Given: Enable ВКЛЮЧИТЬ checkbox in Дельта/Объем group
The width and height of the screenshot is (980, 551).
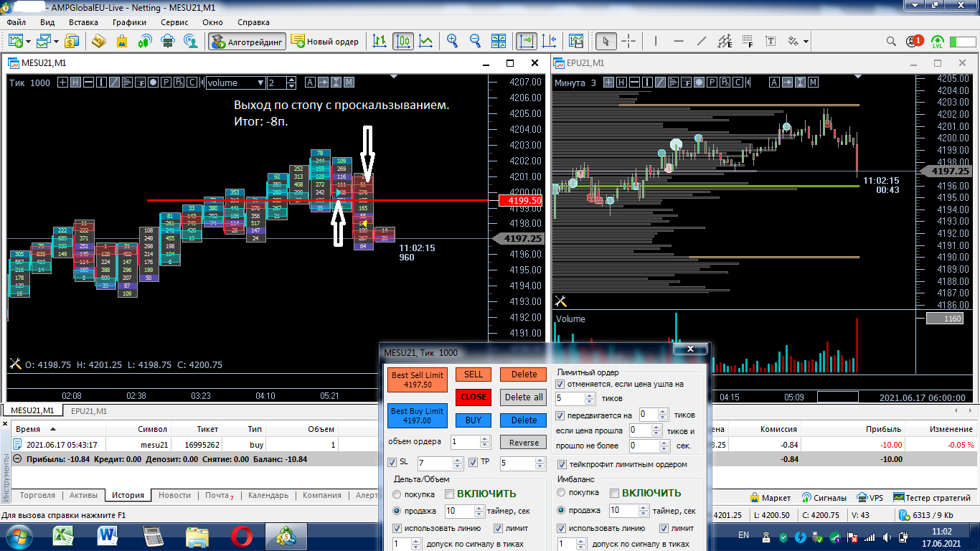Looking at the screenshot, I should pos(449,494).
